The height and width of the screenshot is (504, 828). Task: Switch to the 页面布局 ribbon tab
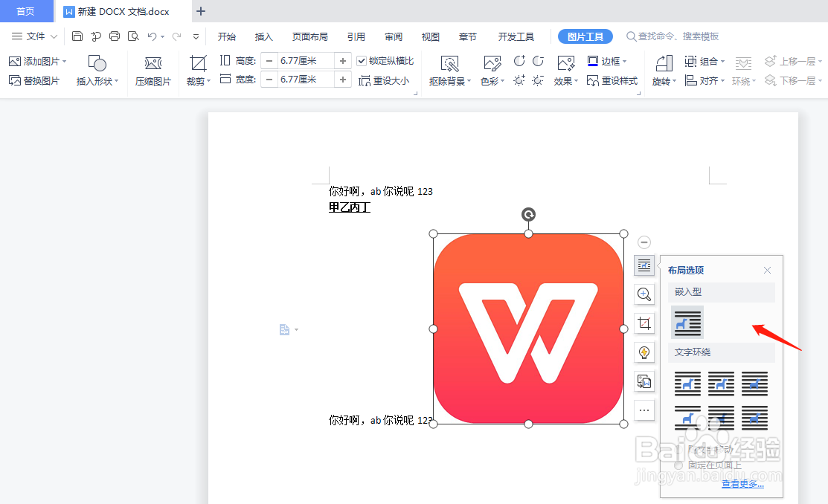[310, 36]
